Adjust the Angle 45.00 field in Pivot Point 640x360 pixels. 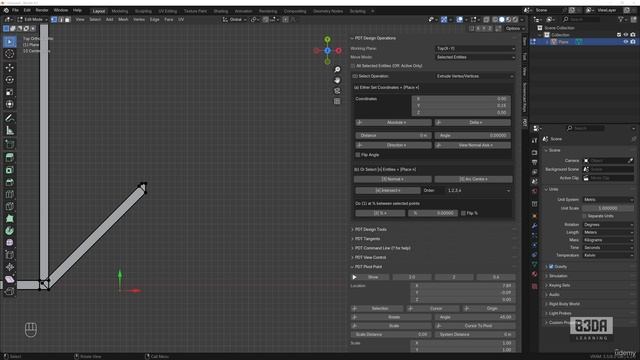(475, 317)
